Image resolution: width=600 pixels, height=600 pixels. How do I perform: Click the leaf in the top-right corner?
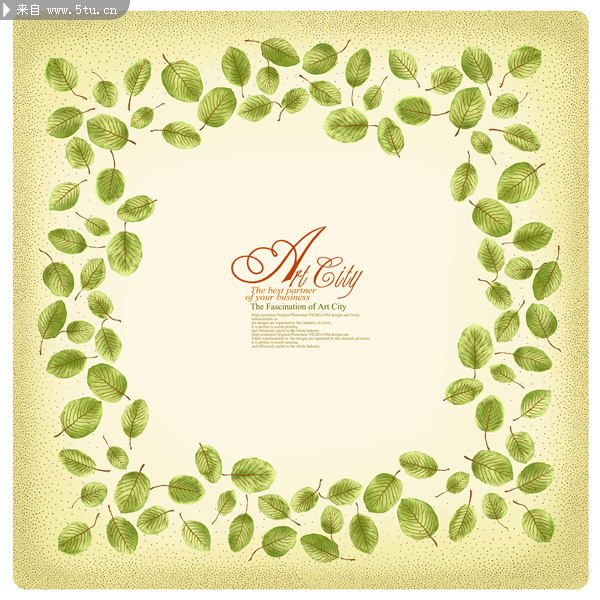pyautogui.click(x=523, y=62)
